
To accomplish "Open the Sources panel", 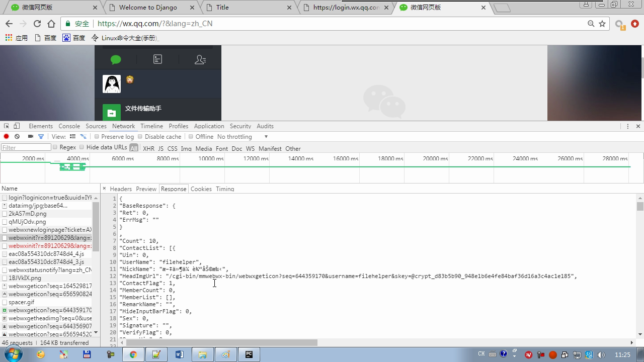I will coord(96,126).
